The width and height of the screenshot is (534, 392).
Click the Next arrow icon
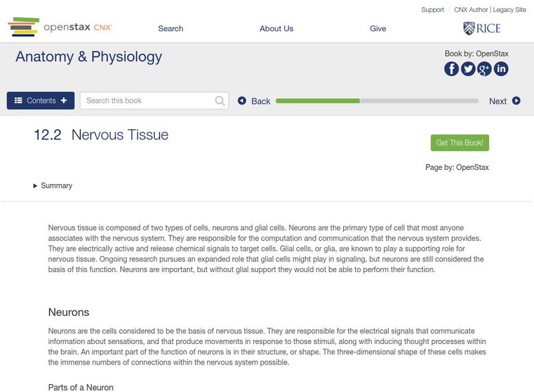pos(516,101)
